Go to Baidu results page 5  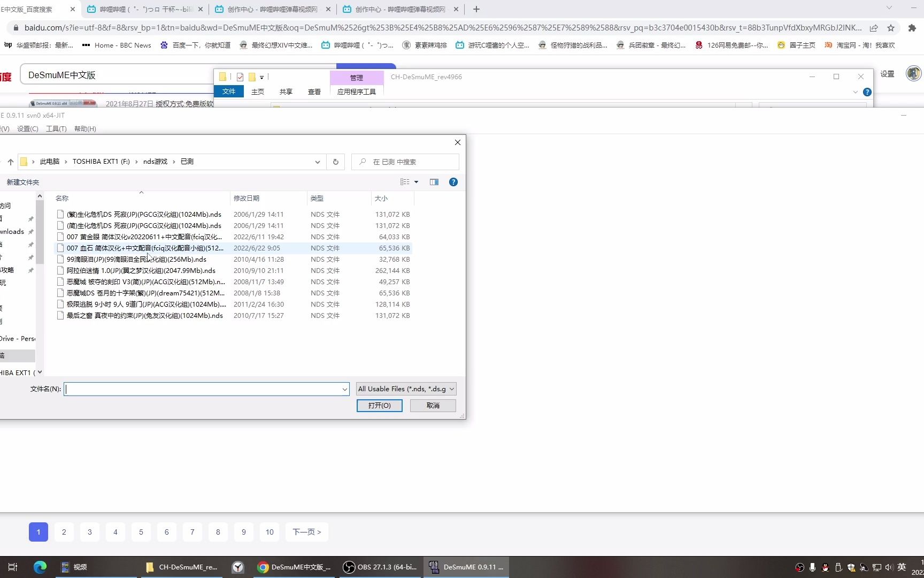click(141, 532)
